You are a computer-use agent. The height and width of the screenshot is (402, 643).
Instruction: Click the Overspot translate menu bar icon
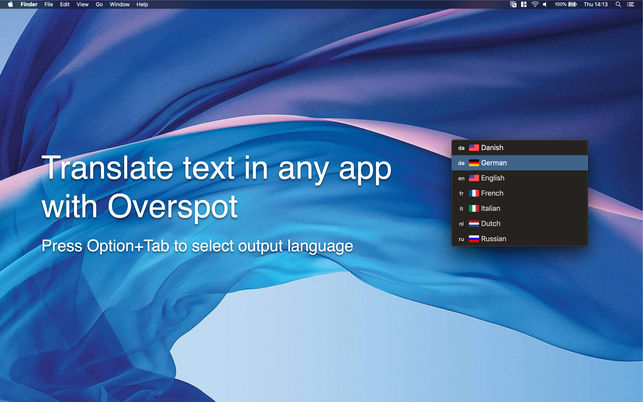click(x=513, y=5)
